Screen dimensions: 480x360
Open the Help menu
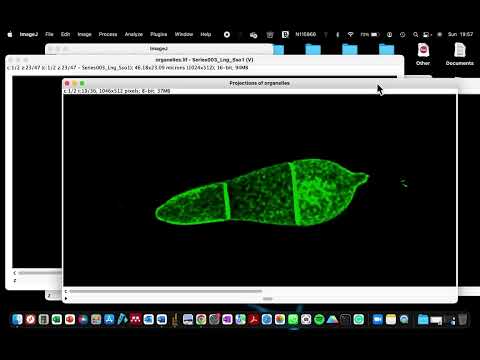[x=206, y=34]
